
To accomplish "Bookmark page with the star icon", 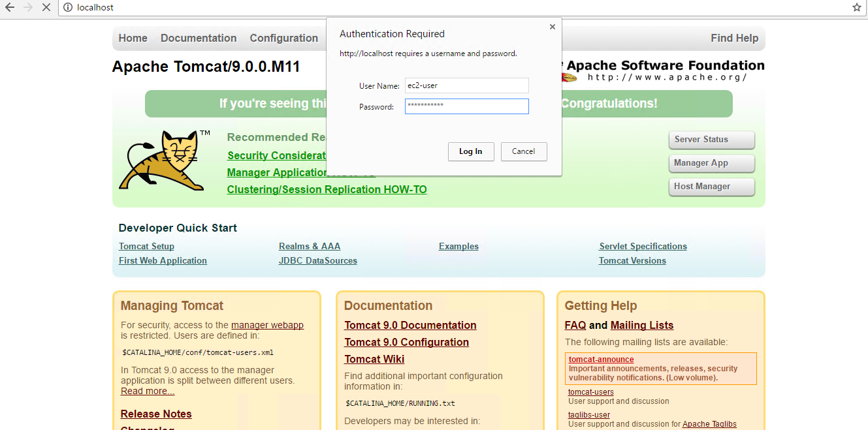I will [856, 8].
